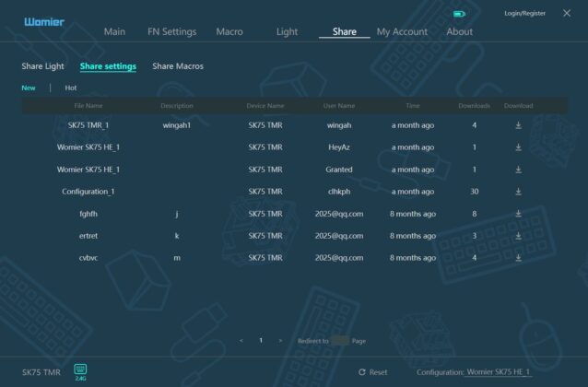
Task: Sort shared list by New
Action: pos(29,88)
